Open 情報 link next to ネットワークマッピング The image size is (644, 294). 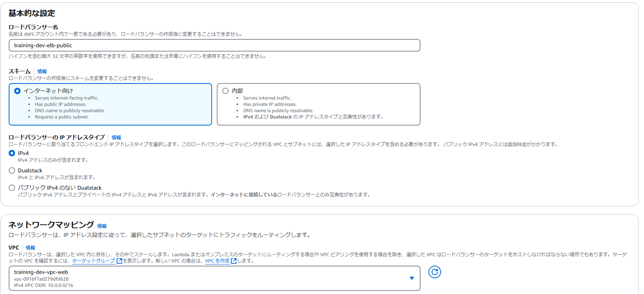[x=102, y=226]
